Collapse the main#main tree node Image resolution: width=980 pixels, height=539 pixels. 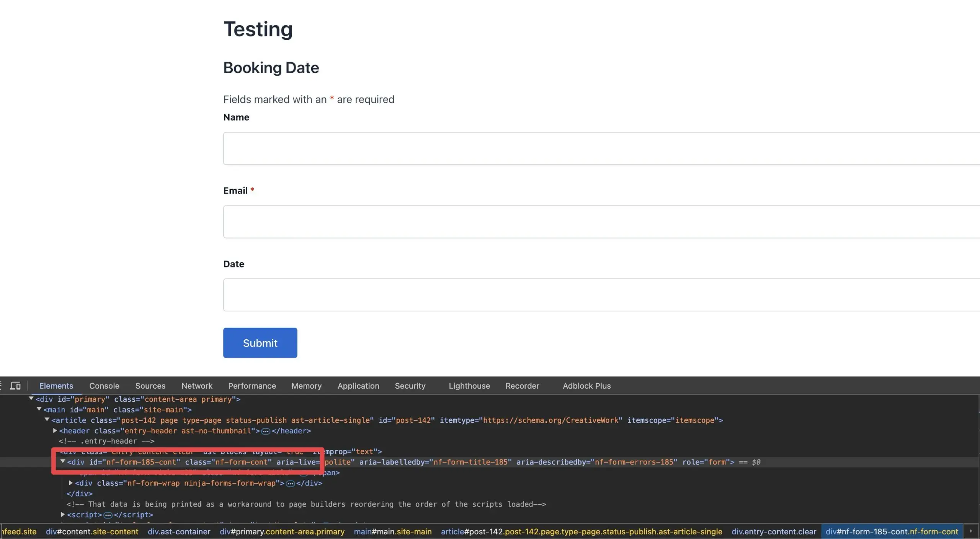pyautogui.click(x=39, y=409)
